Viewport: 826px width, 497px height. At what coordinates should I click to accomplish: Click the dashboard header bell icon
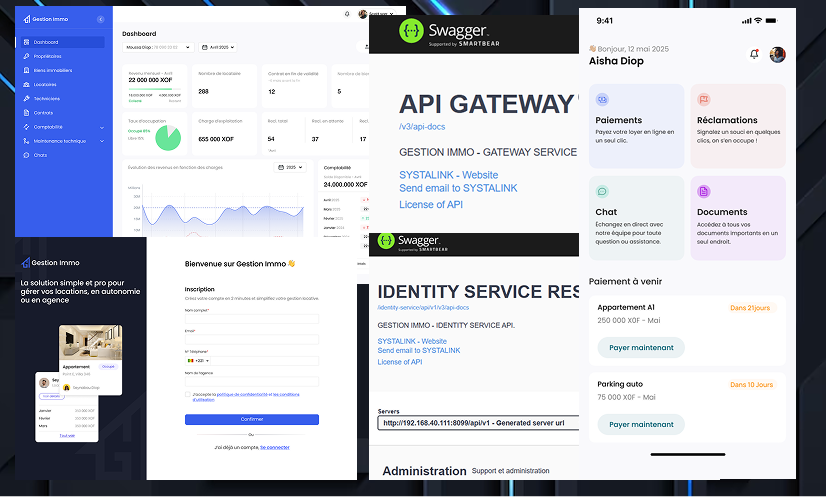click(347, 14)
